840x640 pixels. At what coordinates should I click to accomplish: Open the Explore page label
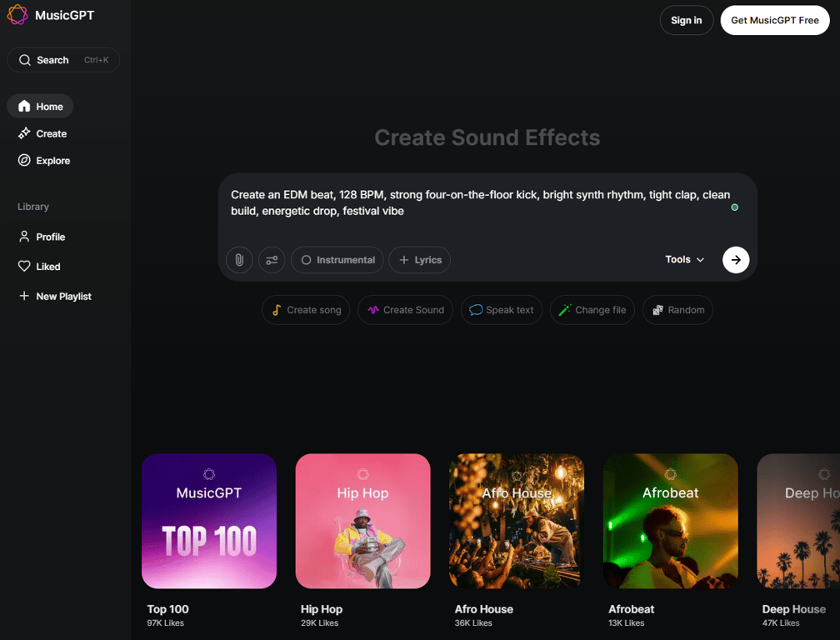click(x=53, y=161)
